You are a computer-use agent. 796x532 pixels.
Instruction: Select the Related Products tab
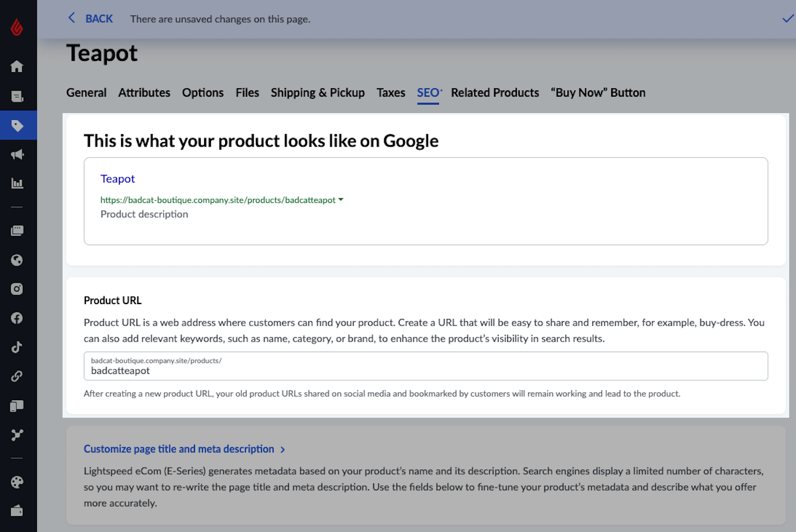tap(495, 93)
